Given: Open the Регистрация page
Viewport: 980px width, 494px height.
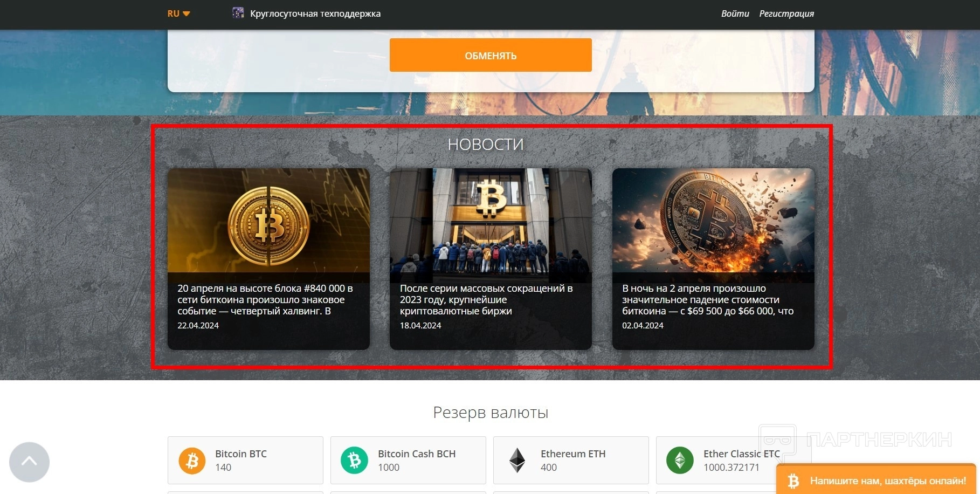Looking at the screenshot, I should tap(786, 13).
